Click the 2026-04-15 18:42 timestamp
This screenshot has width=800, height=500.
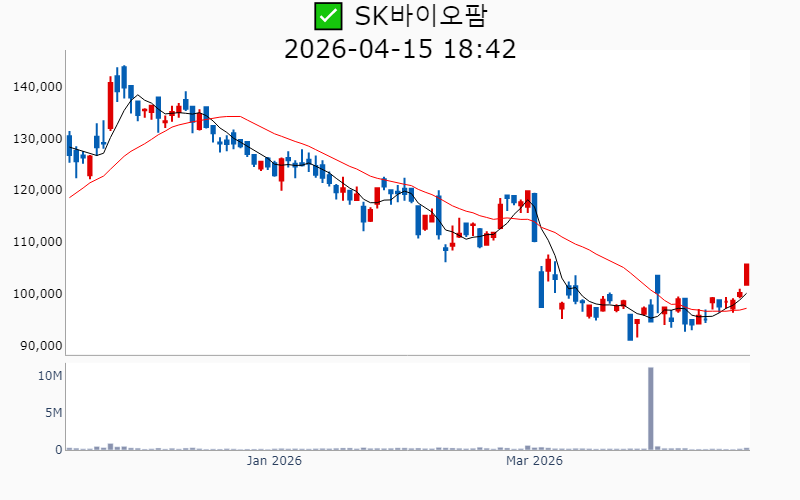(x=400, y=49)
